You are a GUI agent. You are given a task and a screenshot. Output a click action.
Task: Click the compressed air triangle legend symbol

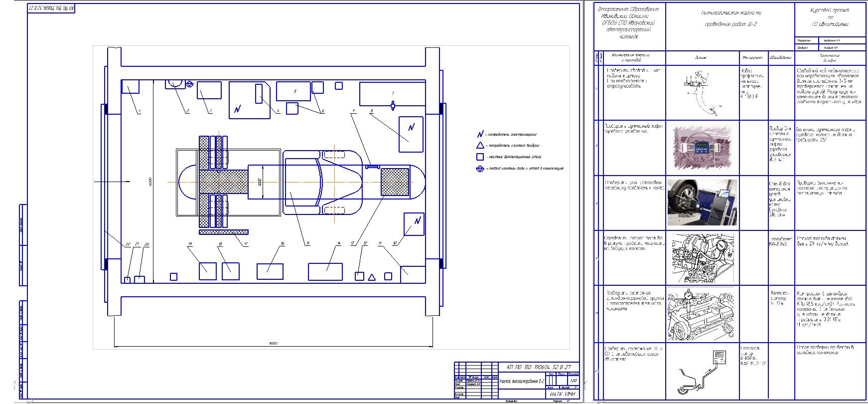[x=480, y=146]
